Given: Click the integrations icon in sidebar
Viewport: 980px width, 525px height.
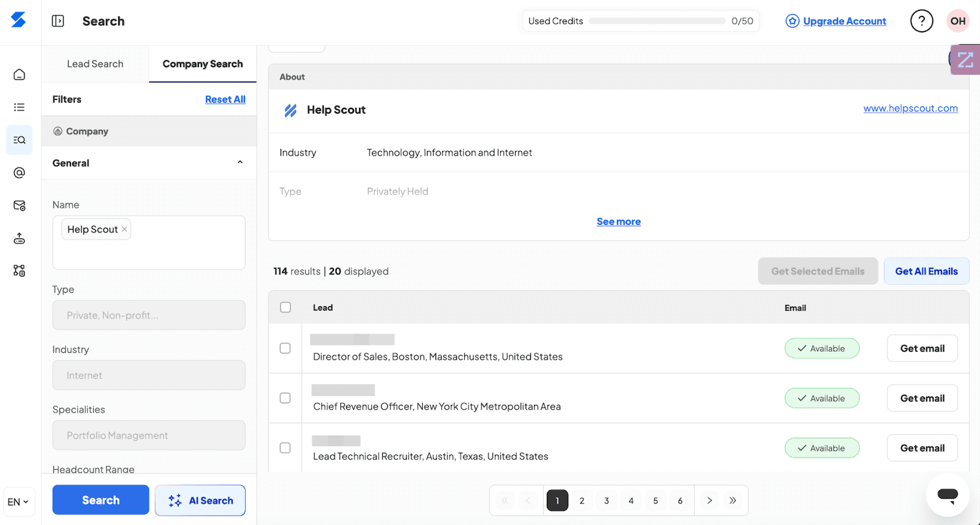Looking at the screenshot, I should 19,271.
